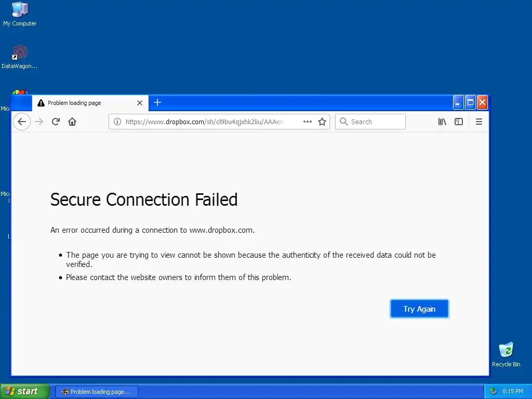Select the Problem loading page tab
This screenshot has height=399, width=532.
(83, 103)
